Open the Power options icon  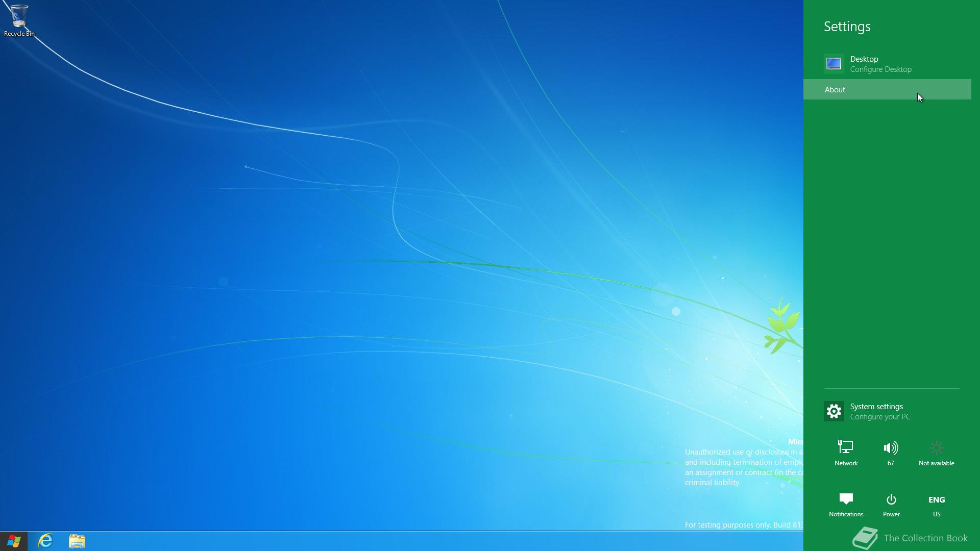(891, 499)
